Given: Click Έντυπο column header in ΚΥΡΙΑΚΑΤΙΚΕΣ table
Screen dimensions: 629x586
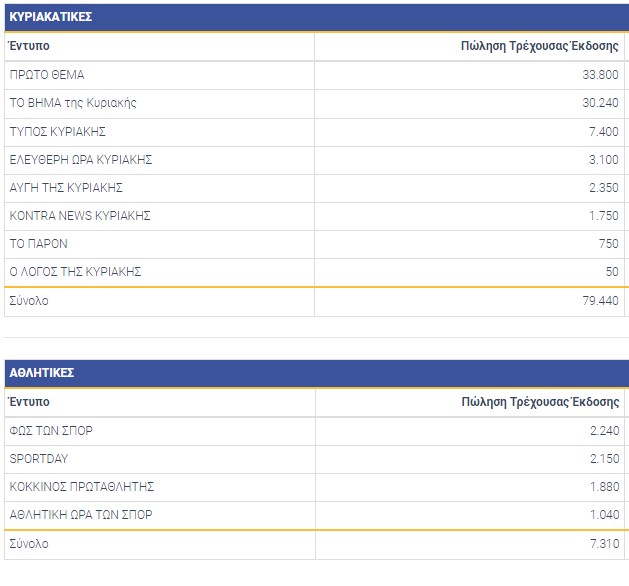Looking at the screenshot, I should [29, 46].
